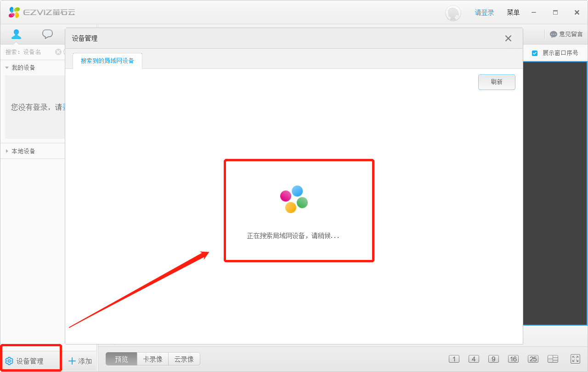Open 设备管理 with the gear icon
The width and height of the screenshot is (588, 372).
click(24, 361)
